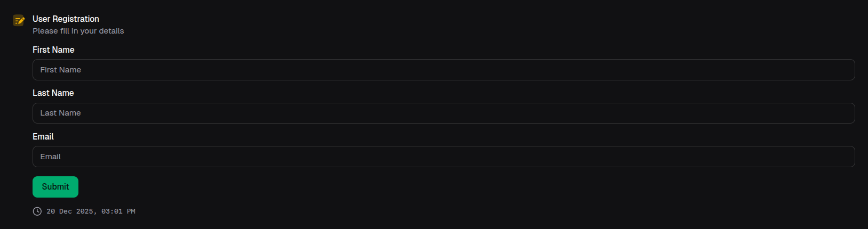The image size is (868, 229).
Task: Click the registration form icon next to title
Action: [19, 21]
